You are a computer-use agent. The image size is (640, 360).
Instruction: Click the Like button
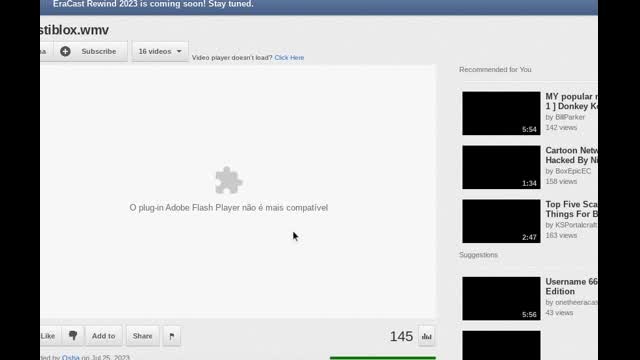(50, 336)
